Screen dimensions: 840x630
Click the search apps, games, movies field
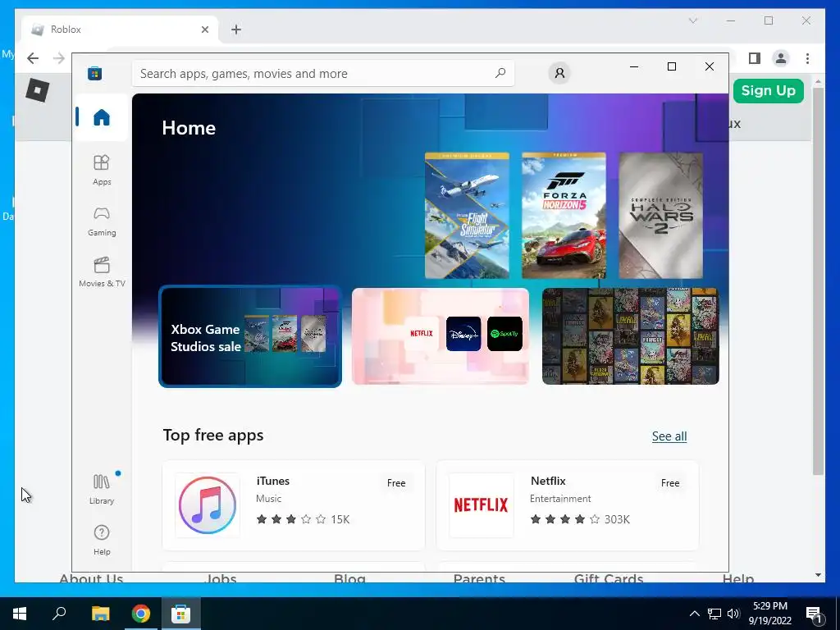[323, 73]
